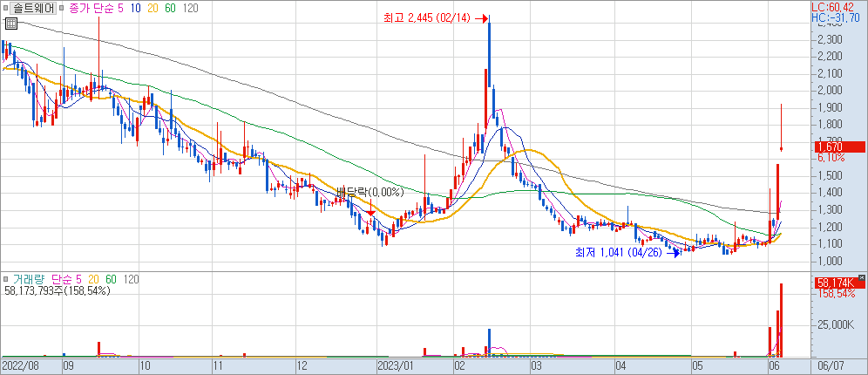Select the green 60 price moving average legend

[171, 9]
